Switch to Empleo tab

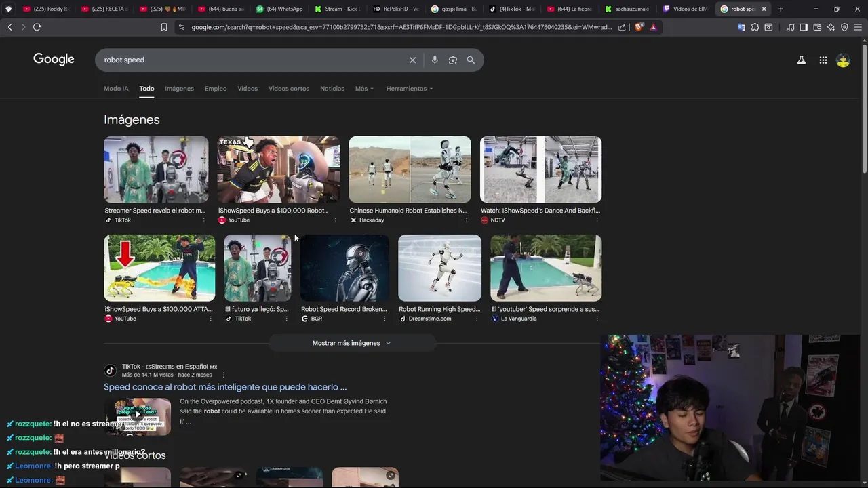[216, 89]
